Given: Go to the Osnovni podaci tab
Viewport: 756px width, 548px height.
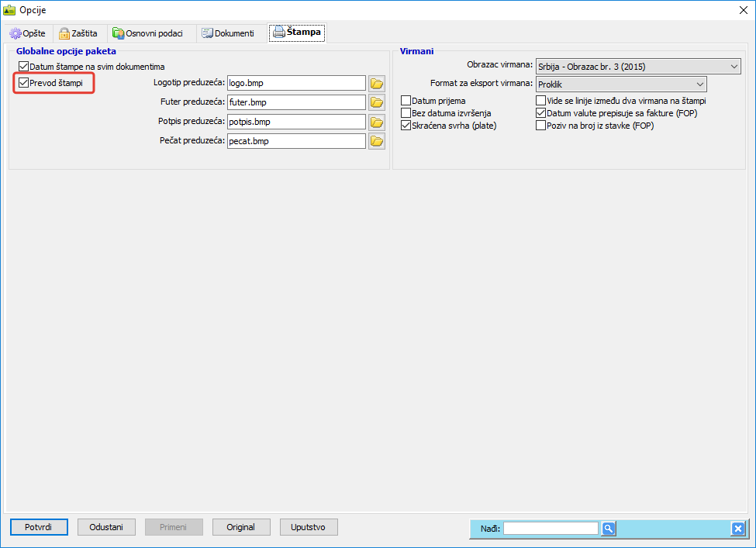Looking at the screenshot, I should point(147,33).
